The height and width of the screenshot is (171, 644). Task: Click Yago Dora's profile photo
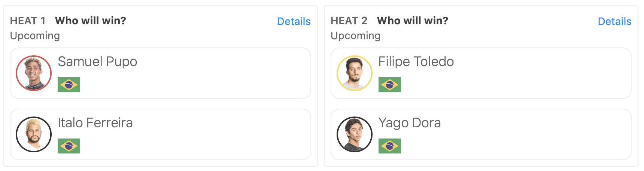(355, 134)
